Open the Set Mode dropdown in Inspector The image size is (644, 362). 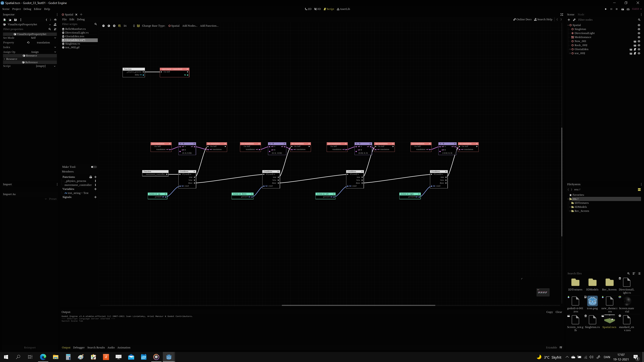point(44,38)
